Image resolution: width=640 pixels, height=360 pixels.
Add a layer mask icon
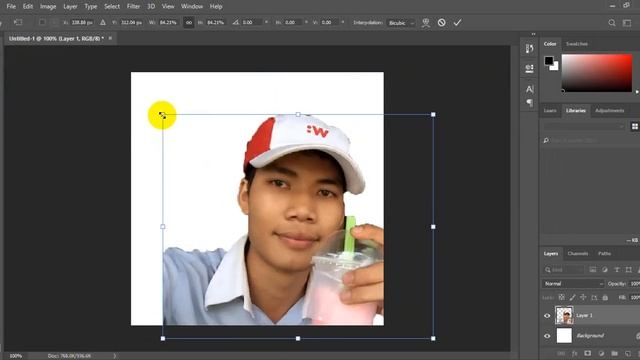point(587,353)
